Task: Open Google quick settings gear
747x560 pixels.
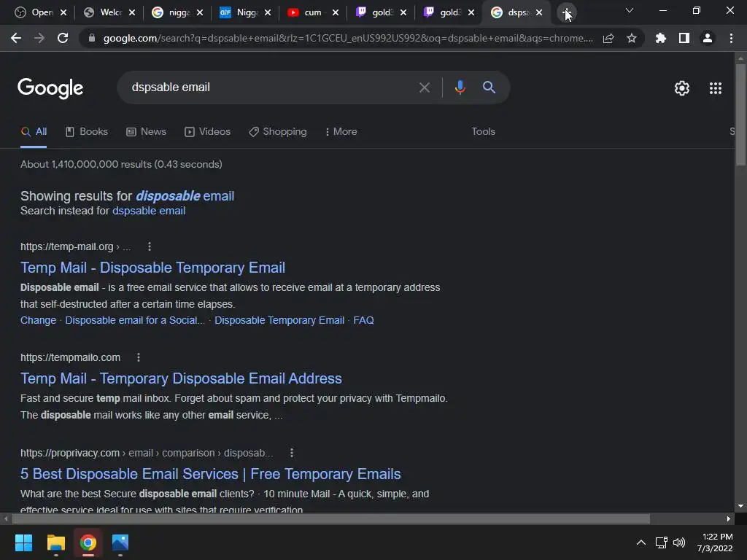Action: 682,88
